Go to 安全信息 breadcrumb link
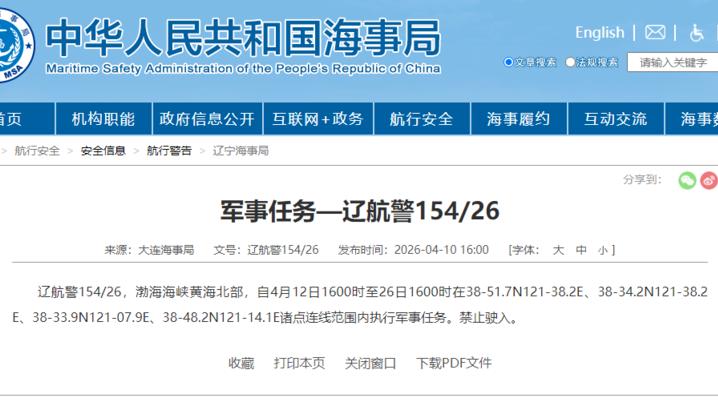This screenshot has width=718, height=406. pos(103,151)
